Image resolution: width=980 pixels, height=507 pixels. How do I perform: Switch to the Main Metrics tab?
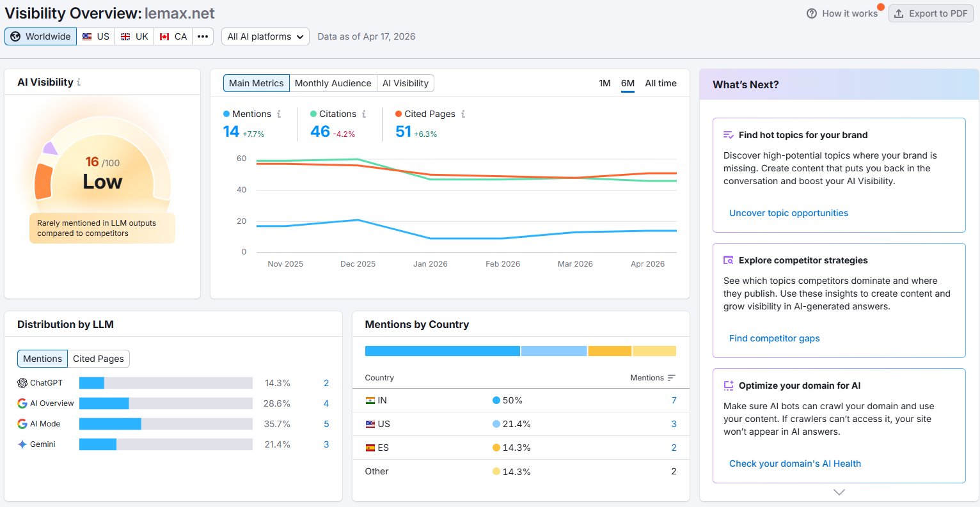pos(256,83)
